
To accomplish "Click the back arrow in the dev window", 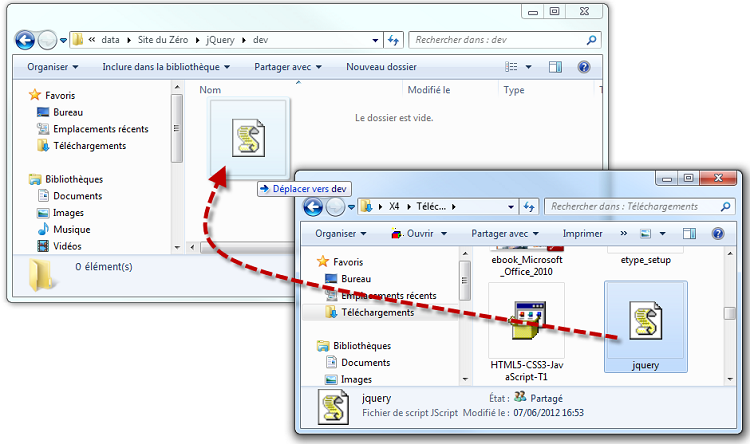I will click(26, 40).
